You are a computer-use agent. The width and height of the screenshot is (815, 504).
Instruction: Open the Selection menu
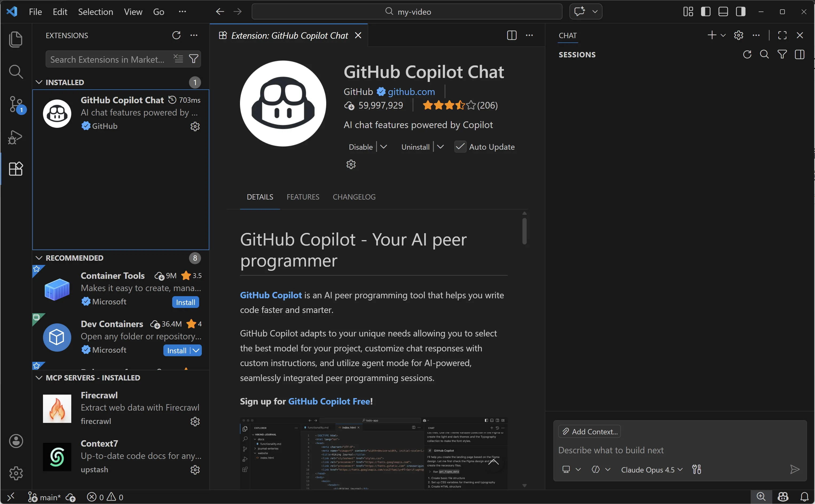(x=95, y=12)
